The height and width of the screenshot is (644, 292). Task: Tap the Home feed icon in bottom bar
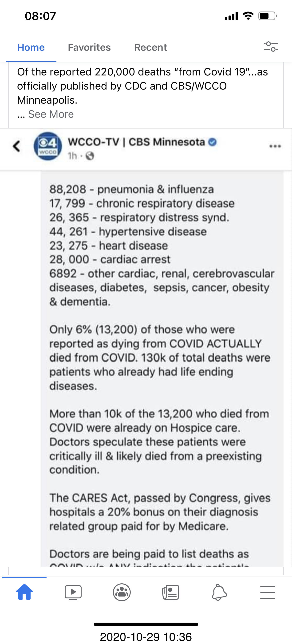click(x=24, y=592)
